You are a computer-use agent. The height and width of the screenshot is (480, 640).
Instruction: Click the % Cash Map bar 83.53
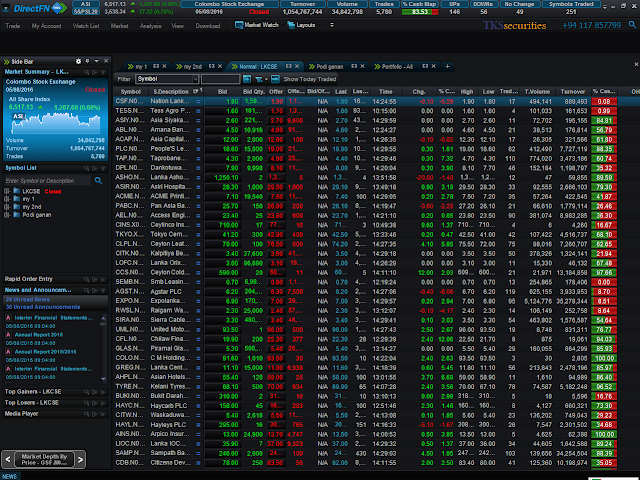click(420, 12)
